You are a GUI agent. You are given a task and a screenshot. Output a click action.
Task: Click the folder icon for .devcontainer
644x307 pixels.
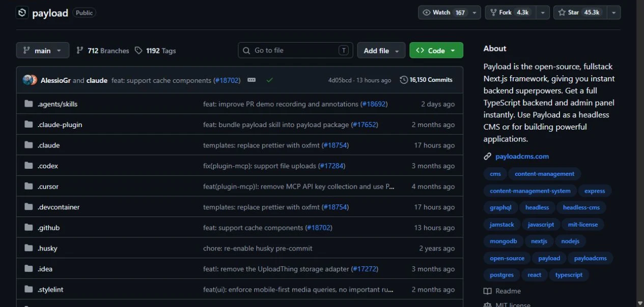(29, 207)
